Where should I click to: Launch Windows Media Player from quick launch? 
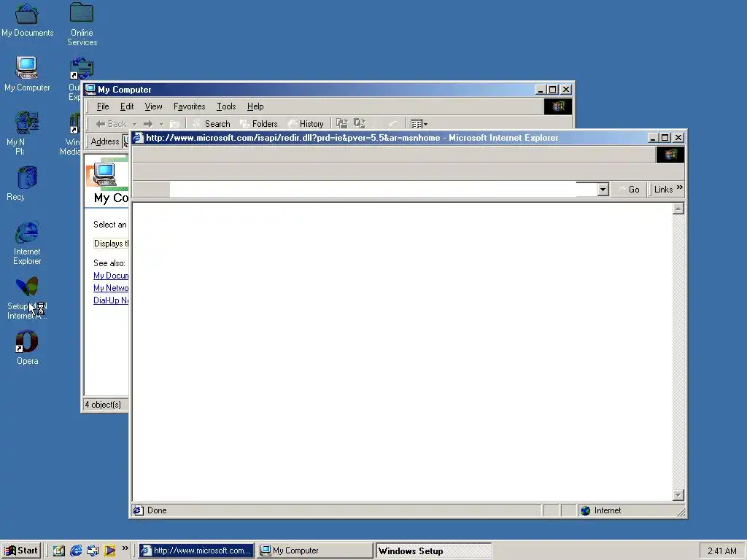109,551
